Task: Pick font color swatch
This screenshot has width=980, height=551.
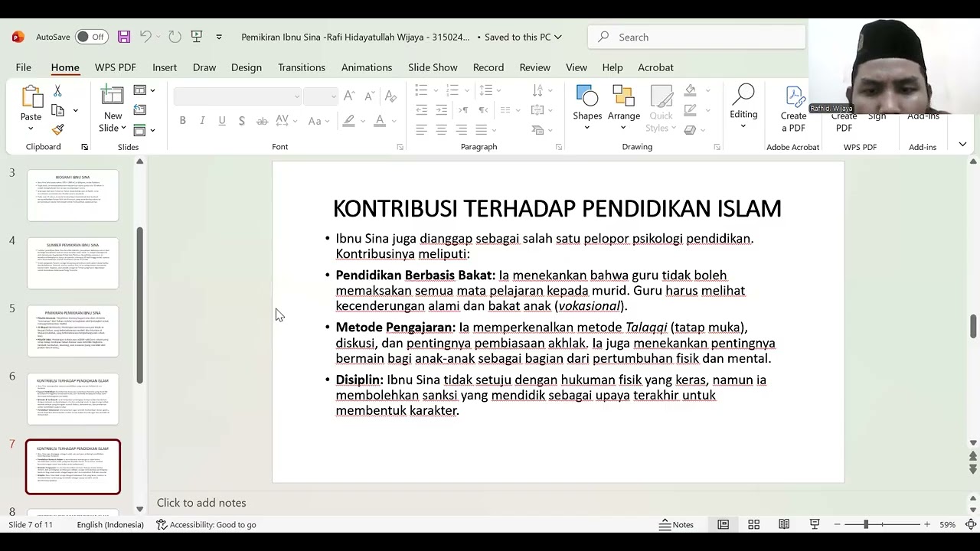Action: (x=379, y=121)
